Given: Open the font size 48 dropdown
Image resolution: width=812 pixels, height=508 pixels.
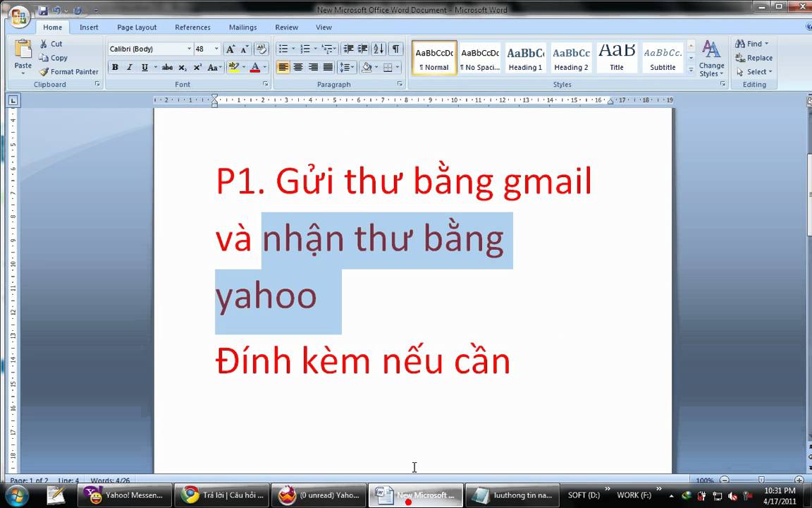Looking at the screenshot, I should [x=216, y=49].
